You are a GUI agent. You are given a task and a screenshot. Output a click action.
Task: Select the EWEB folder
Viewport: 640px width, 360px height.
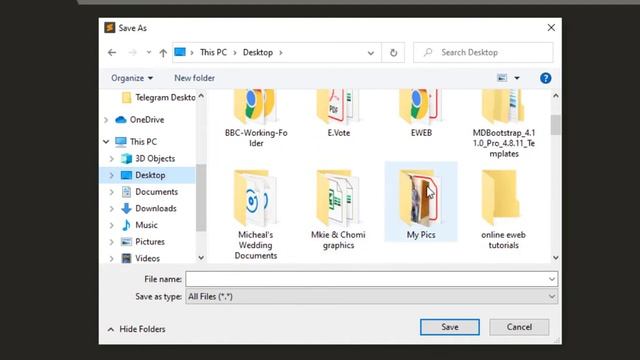pyautogui.click(x=421, y=114)
